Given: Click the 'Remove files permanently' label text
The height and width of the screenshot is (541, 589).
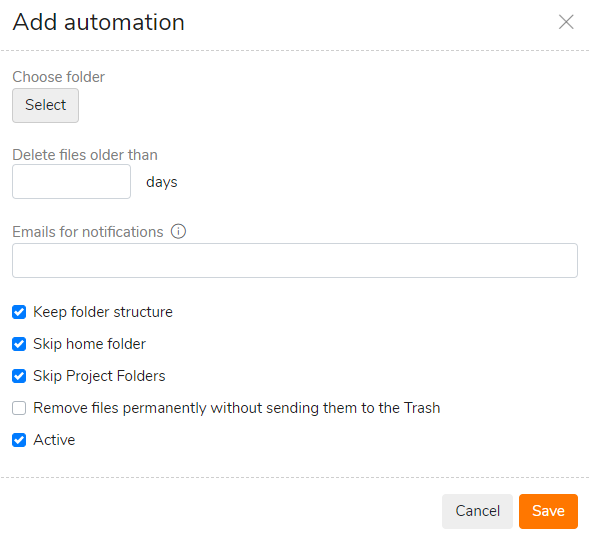Looking at the screenshot, I should tap(237, 408).
